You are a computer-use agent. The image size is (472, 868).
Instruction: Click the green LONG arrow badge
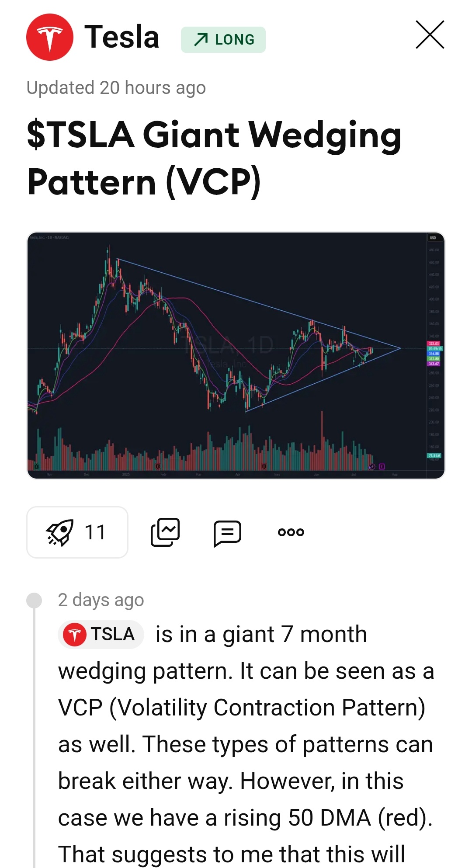coord(223,40)
